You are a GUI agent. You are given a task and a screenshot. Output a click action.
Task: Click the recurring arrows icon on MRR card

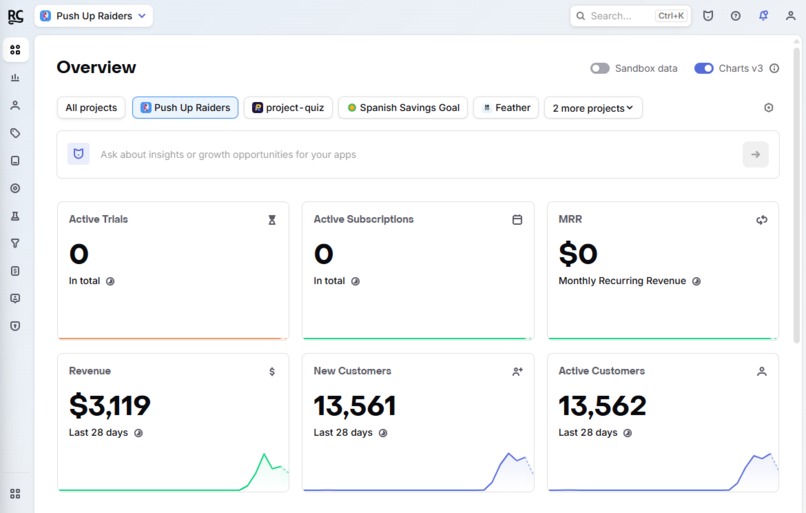[x=762, y=220]
